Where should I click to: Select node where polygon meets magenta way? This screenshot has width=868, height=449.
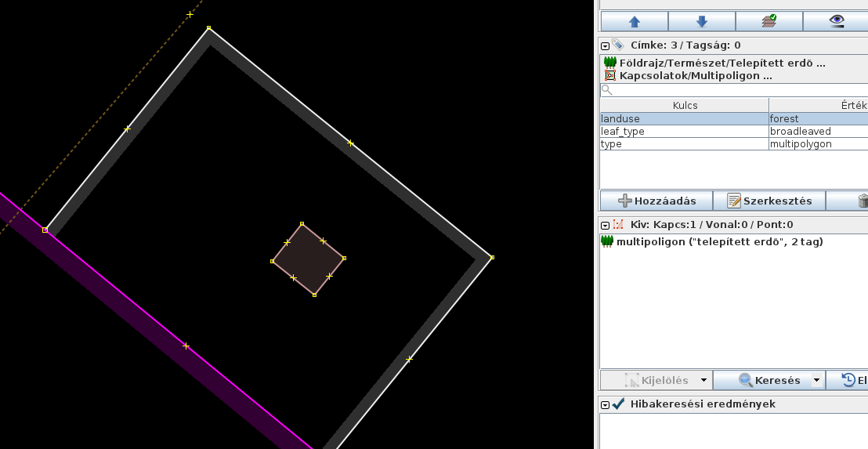(45, 230)
